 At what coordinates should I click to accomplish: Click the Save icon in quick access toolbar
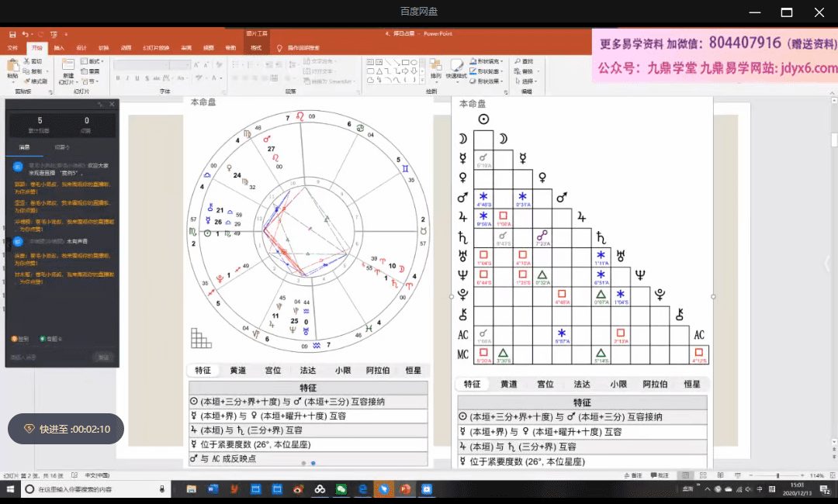12,34
